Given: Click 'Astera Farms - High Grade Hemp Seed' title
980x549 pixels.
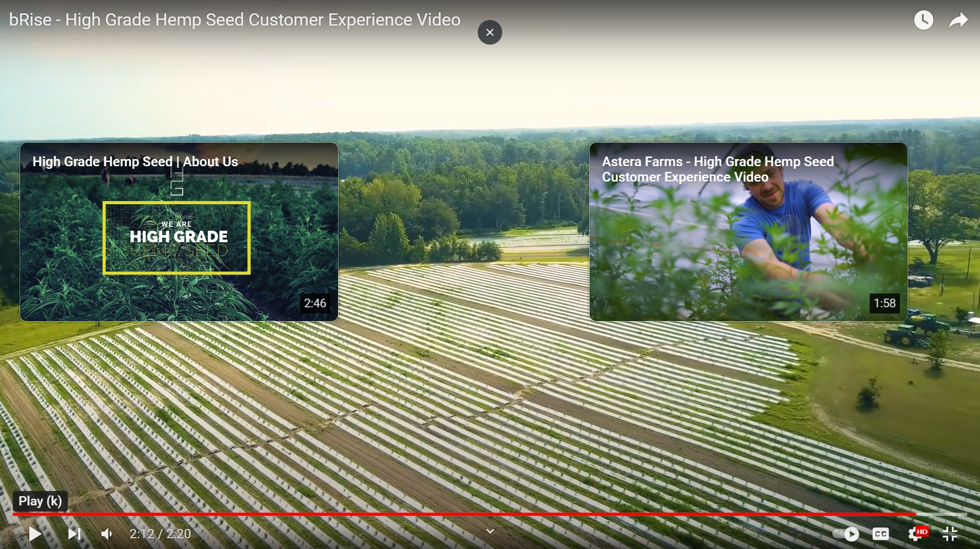Looking at the screenshot, I should click(x=718, y=169).
